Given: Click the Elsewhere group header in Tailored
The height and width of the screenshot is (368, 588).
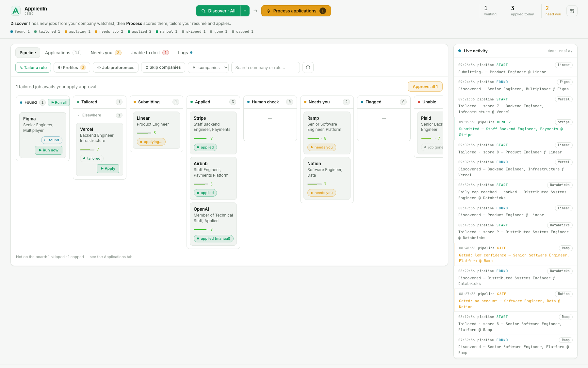Looking at the screenshot, I should tap(100, 115).
